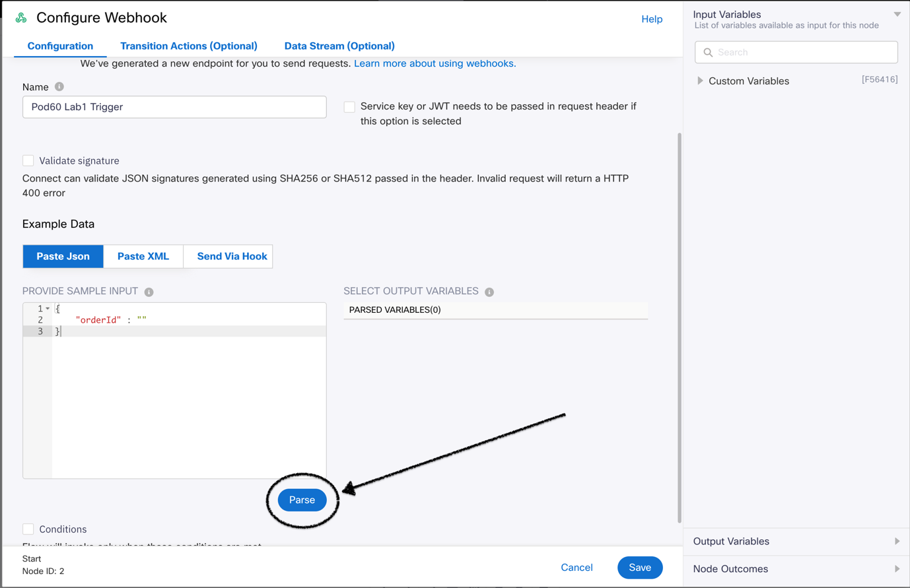This screenshot has width=910, height=588.
Task: Click the dialog vertical scrollbar
Action: click(679, 328)
